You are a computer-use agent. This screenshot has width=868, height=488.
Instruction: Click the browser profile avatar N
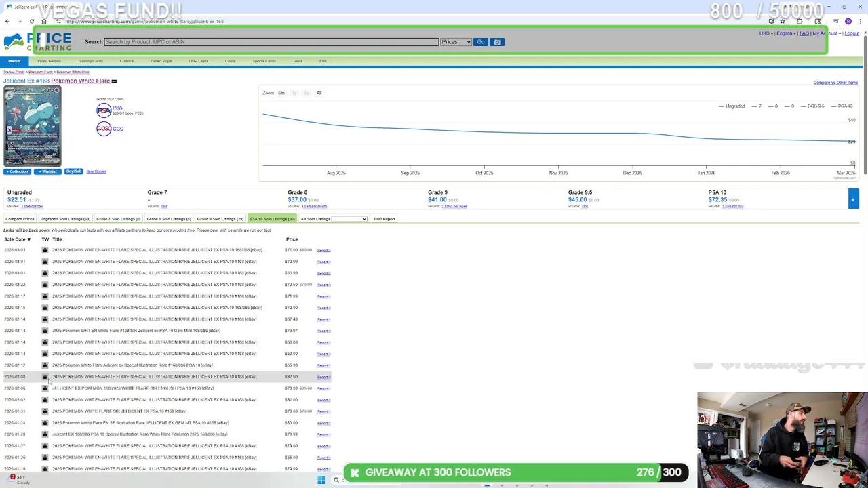coord(848,22)
